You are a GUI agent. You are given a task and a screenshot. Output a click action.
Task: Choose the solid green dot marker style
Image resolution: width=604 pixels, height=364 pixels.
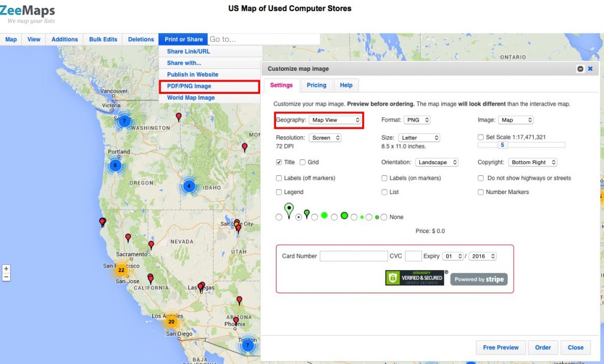click(314, 217)
